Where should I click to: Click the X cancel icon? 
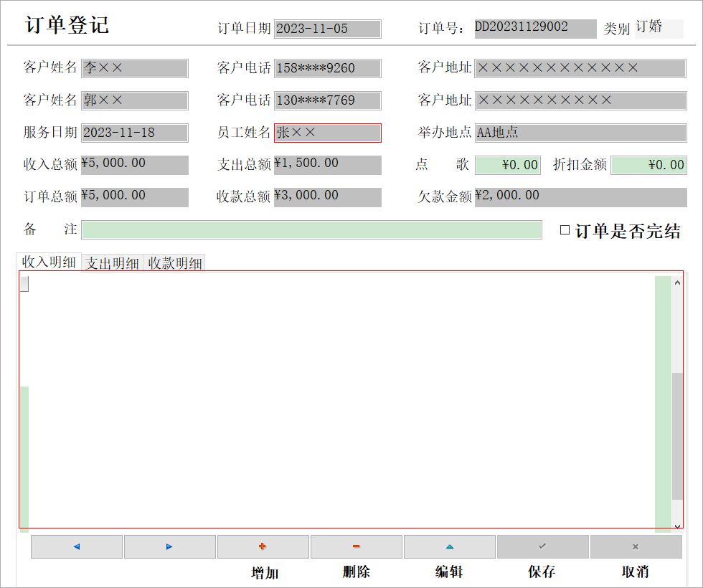click(x=636, y=546)
